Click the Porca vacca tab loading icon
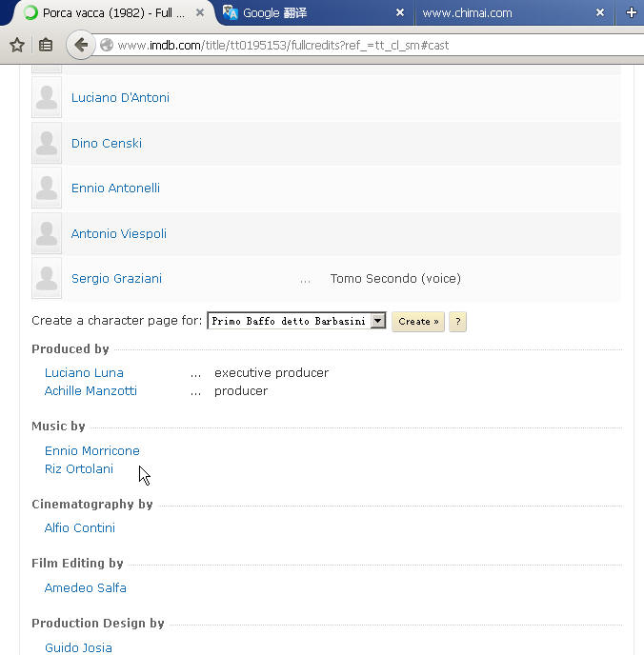644x655 pixels. coord(30,12)
